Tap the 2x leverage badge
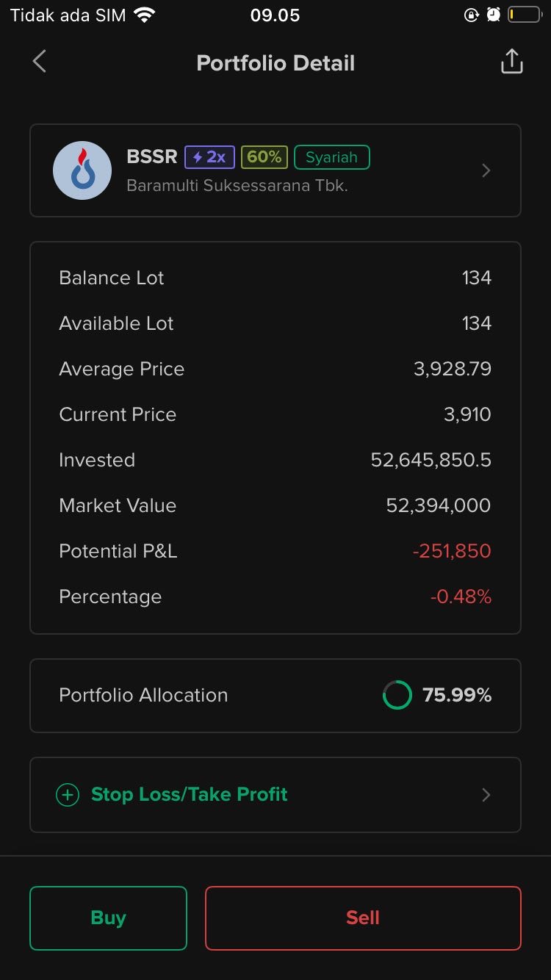This screenshot has width=551, height=980. [209, 157]
